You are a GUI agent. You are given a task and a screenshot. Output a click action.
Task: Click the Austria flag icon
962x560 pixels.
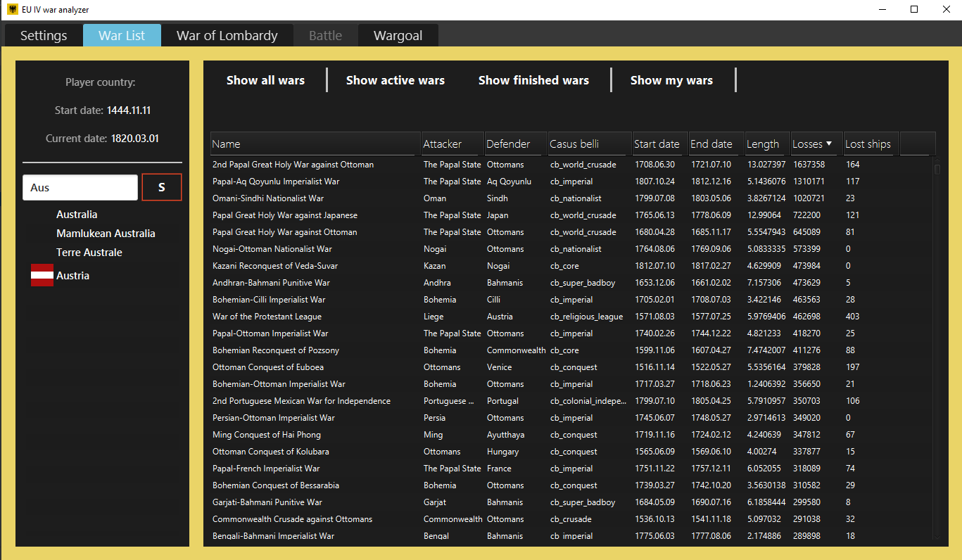coord(42,276)
